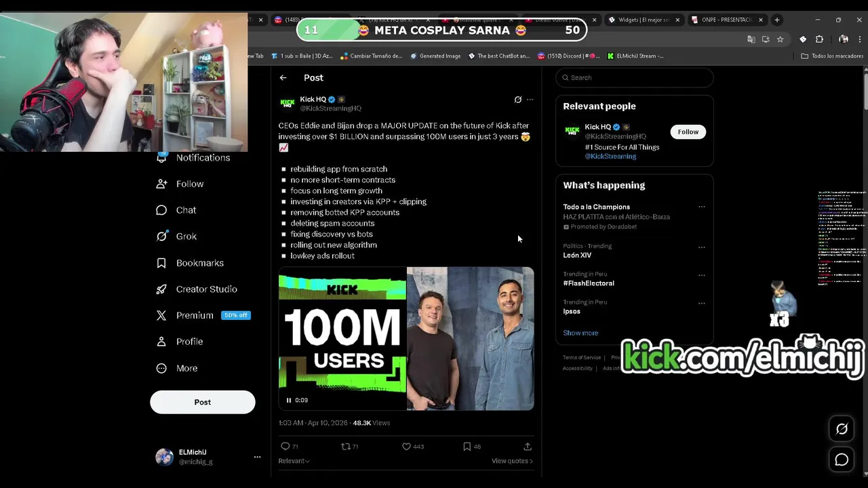Viewport: 868px width, 488px height.
Task: Open Terms of Service footer link
Action: point(582,358)
